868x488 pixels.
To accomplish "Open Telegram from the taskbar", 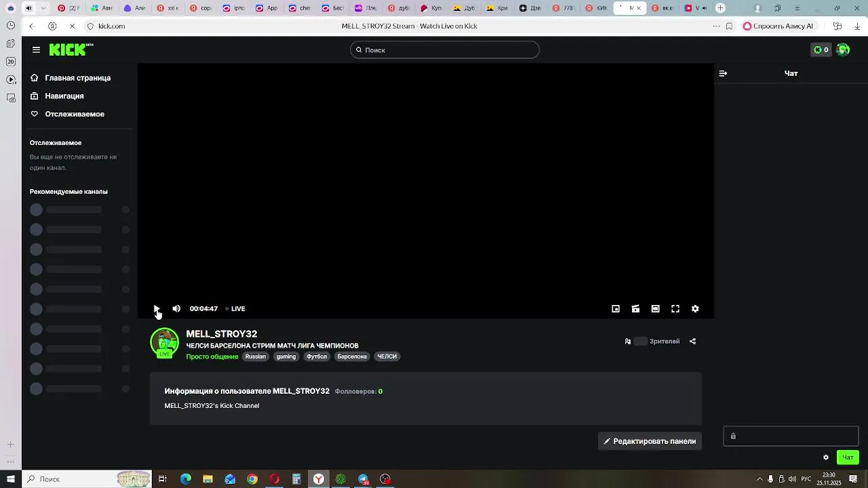I will click(363, 479).
